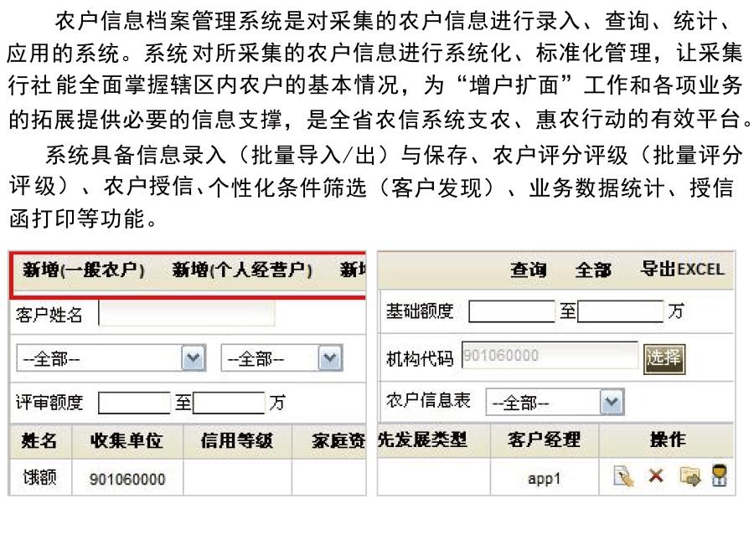Click the 基础额度 maximum value field
754x560 pixels.
coord(620,312)
